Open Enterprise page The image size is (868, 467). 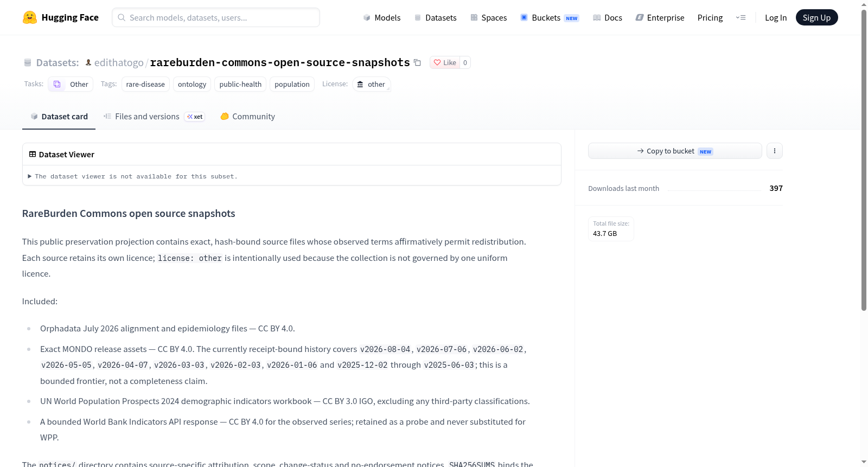click(x=660, y=17)
